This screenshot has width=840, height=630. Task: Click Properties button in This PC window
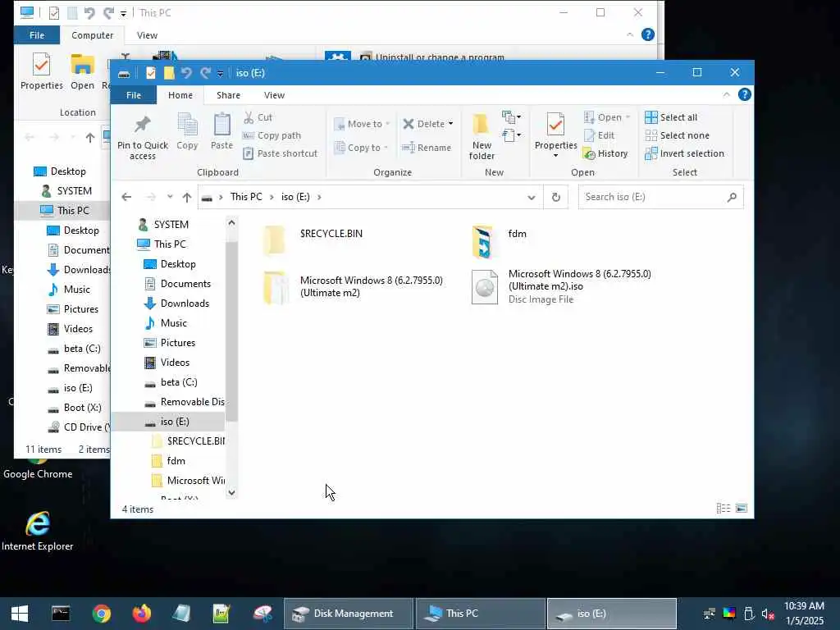click(x=41, y=71)
